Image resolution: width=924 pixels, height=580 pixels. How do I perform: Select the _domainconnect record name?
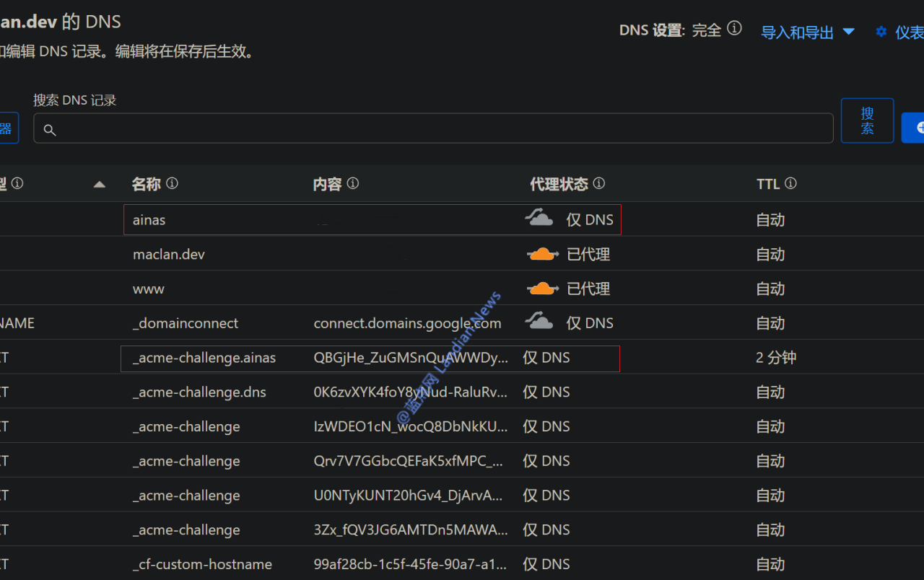point(186,323)
